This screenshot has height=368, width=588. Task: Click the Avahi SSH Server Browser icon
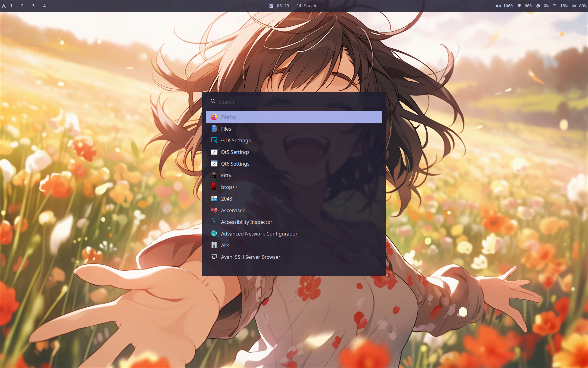pos(214,257)
